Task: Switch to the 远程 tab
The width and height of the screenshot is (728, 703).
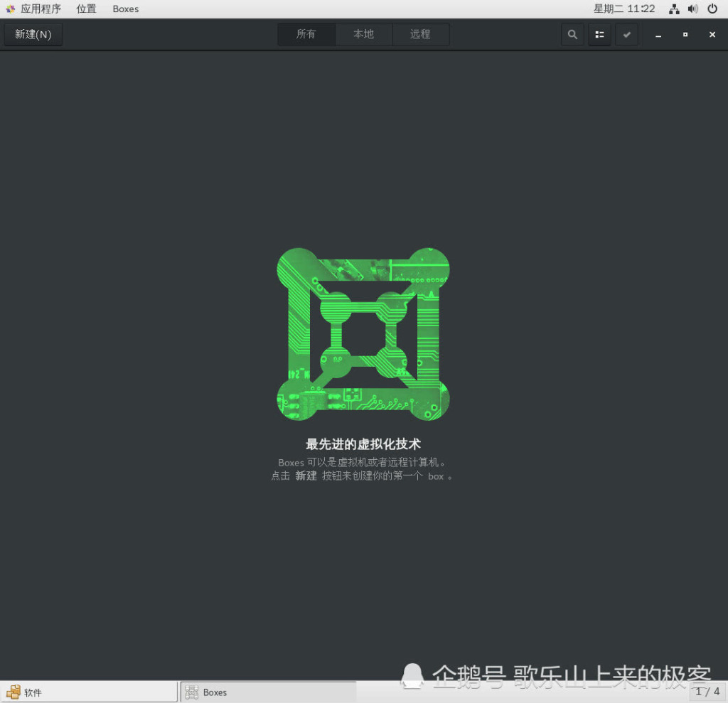Action: 421,34
